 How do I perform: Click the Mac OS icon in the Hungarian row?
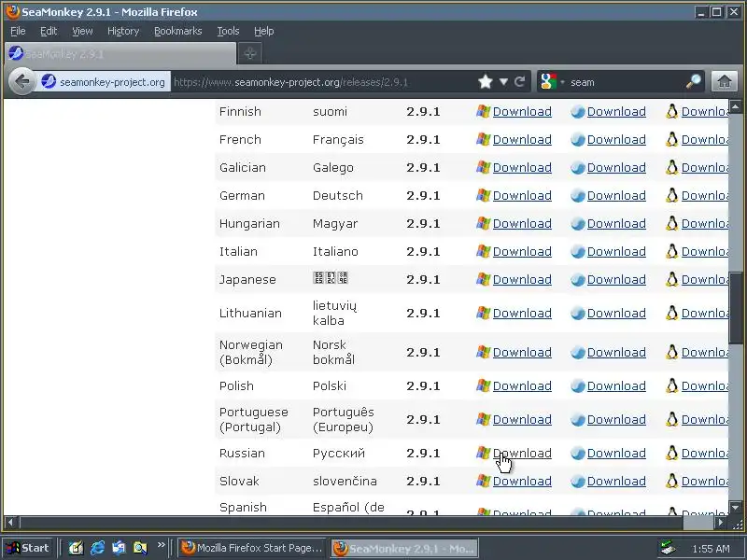(577, 223)
